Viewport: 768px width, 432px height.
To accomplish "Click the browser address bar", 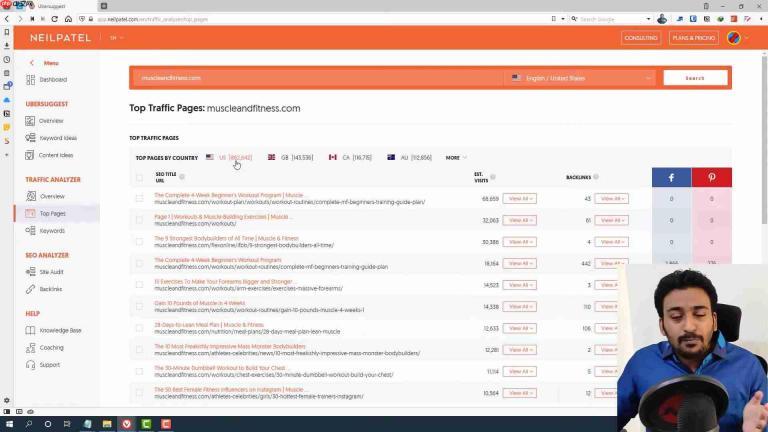I will (318, 19).
